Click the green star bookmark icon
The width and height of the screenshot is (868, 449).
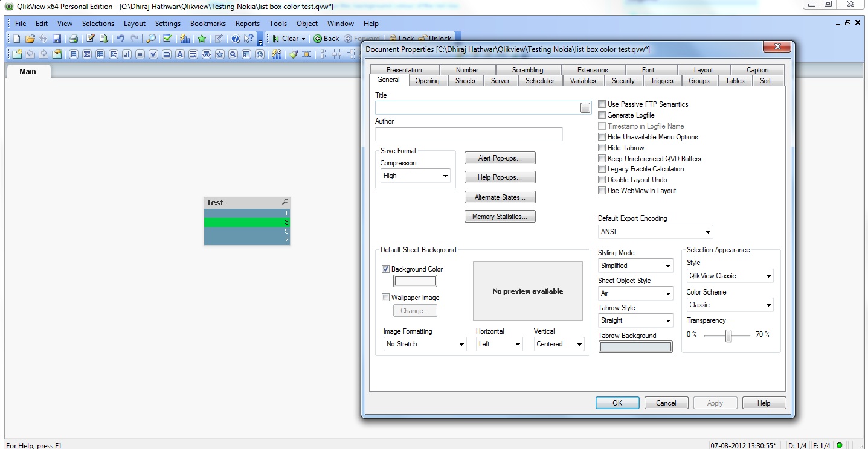coord(202,39)
